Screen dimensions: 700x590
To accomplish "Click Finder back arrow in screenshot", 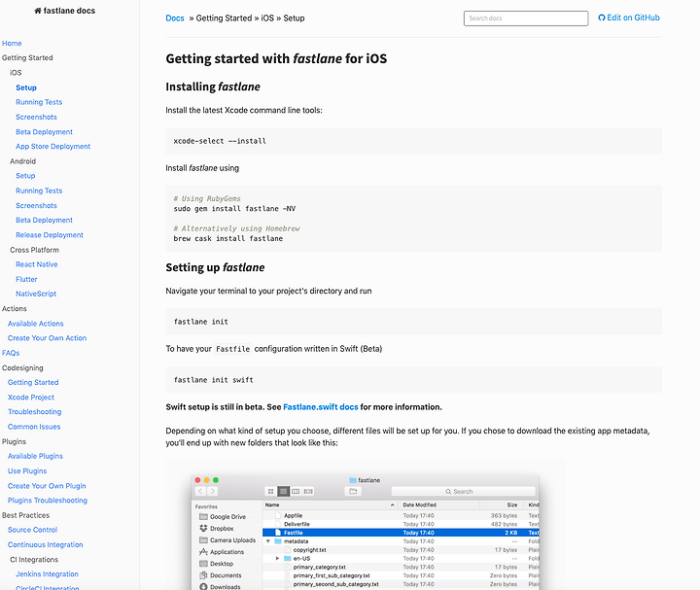I will [x=200, y=492].
